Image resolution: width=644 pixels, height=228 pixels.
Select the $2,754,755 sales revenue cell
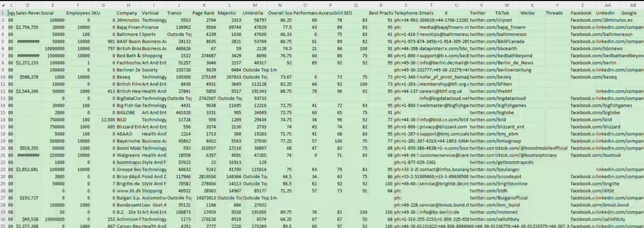point(27,27)
